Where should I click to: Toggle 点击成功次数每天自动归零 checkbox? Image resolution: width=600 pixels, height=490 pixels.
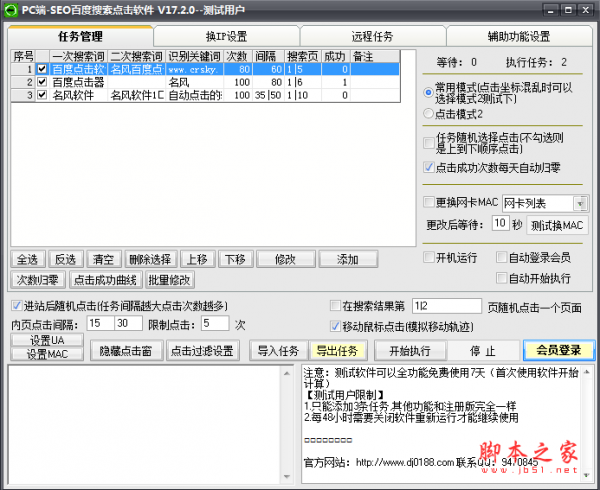[x=429, y=167]
